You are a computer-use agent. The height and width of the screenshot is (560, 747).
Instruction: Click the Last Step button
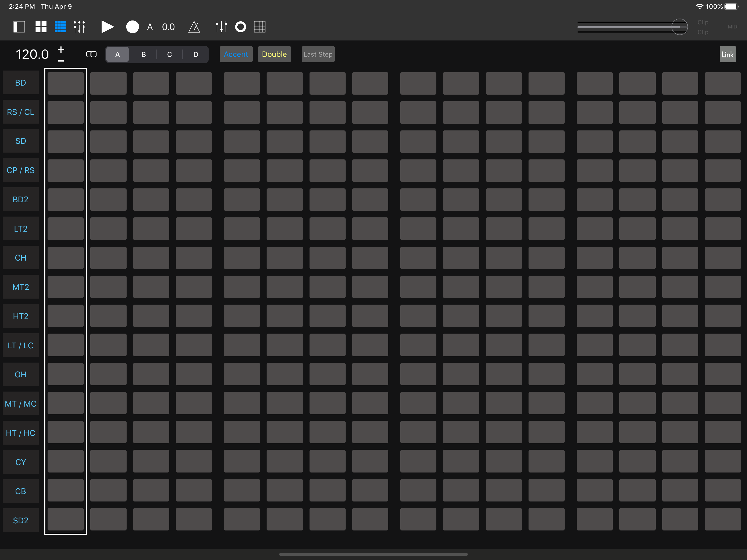click(318, 54)
